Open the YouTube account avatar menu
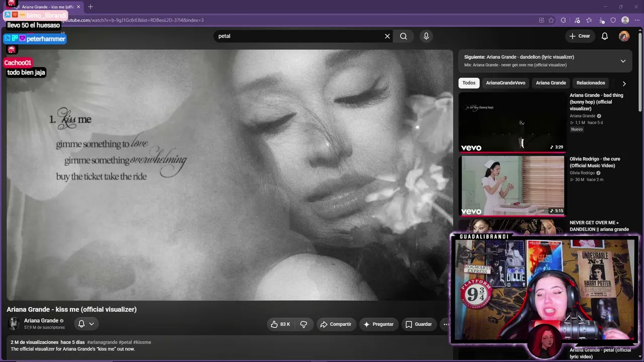The width and height of the screenshot is (644, 362). pos(624,36)
